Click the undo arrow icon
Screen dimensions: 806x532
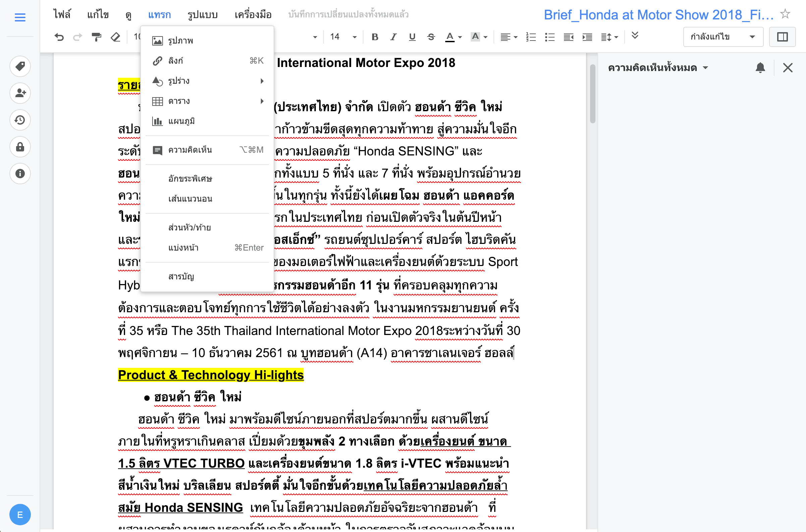tap(59, 37)
